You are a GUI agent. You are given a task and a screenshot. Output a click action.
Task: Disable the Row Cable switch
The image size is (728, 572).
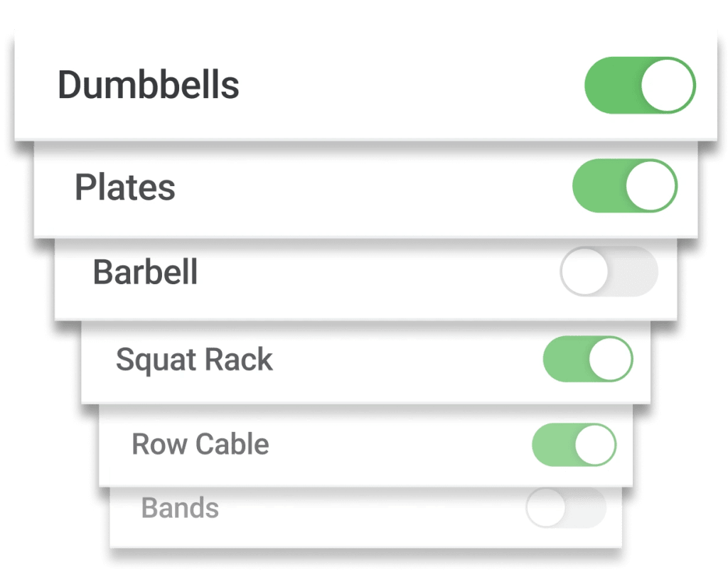574,445
